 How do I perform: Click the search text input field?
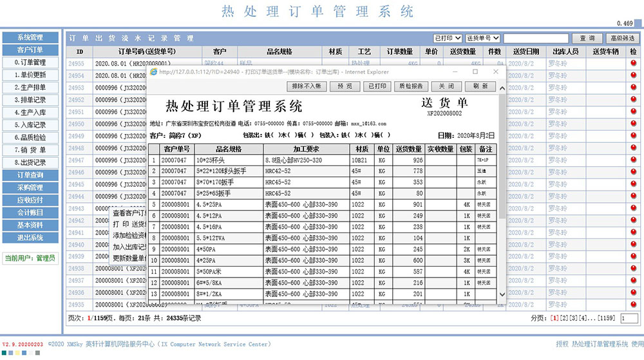(536, 39)
